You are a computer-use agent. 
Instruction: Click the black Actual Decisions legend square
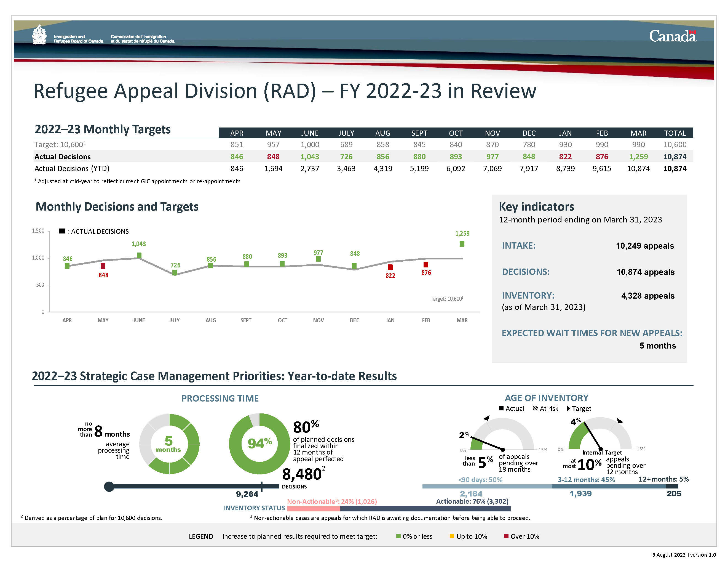[x=62, y=231]
